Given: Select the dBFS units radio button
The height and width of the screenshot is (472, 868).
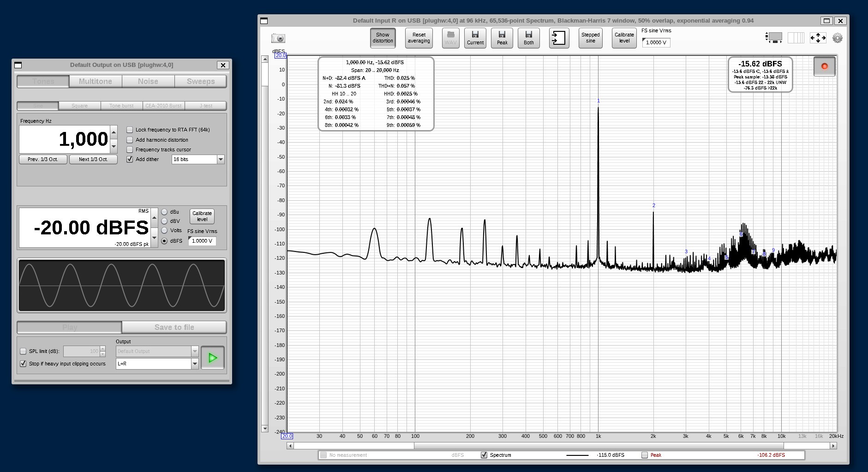Looking at the screenshot, I should tap(164, 241).
